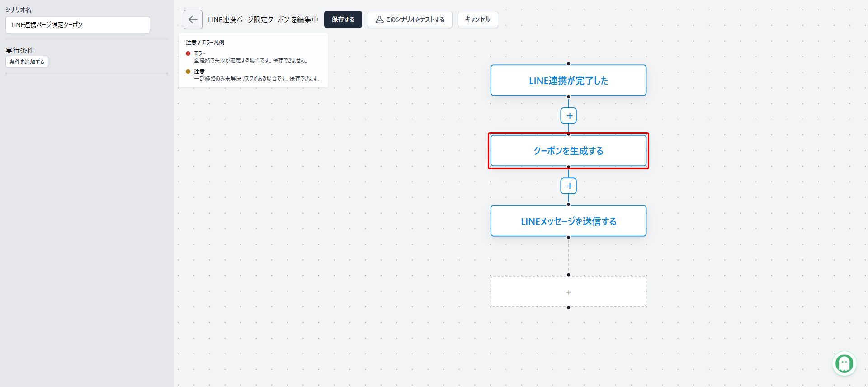
Task: Click the empty dashed placeholder node
Action: 568,291
